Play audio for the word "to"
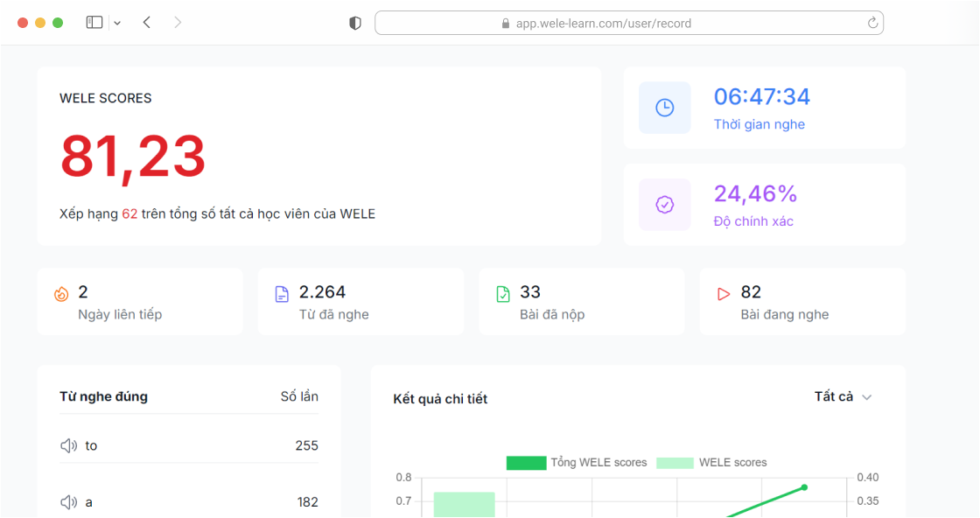 point(69,446)
